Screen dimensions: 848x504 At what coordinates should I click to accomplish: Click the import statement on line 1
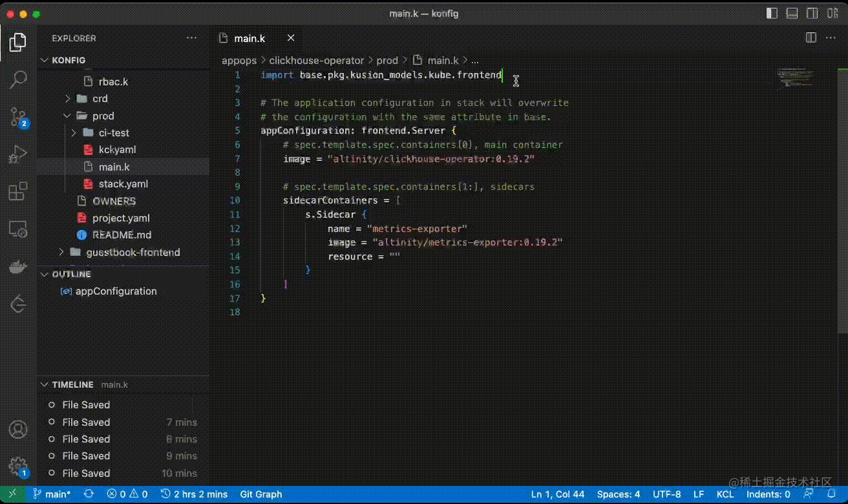(x=381, y=75)
